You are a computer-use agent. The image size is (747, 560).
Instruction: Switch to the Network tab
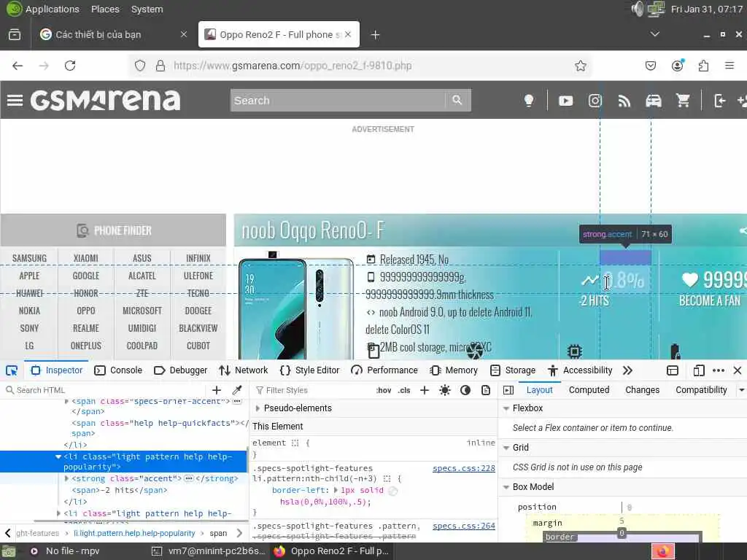(244, 370)
